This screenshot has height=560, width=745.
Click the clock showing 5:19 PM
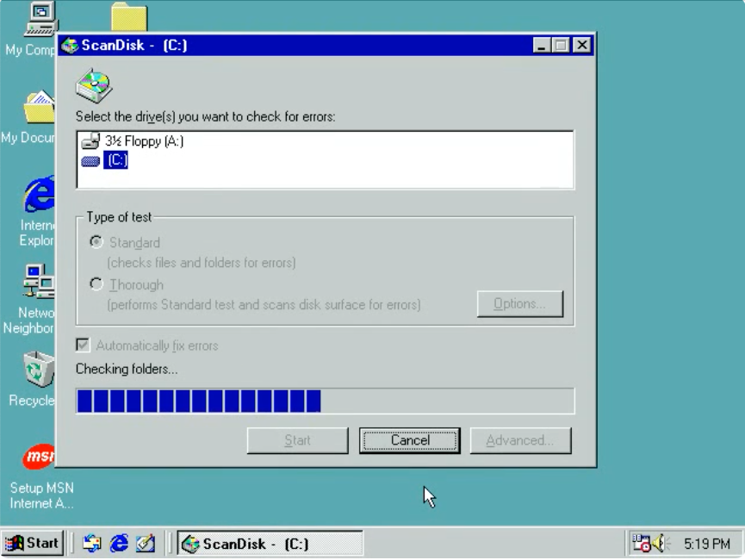coord(706,544)
